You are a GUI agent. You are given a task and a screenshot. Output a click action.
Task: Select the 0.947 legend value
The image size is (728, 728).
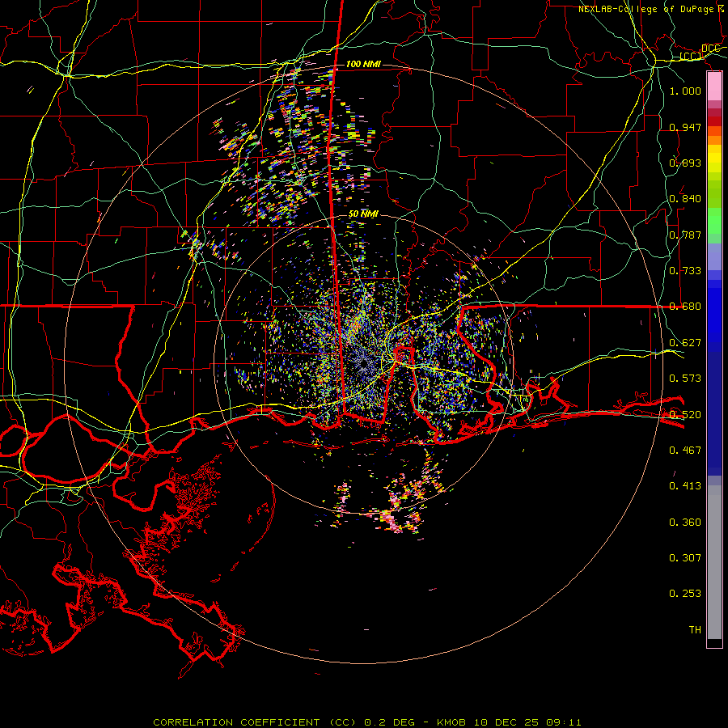point(685,127)
